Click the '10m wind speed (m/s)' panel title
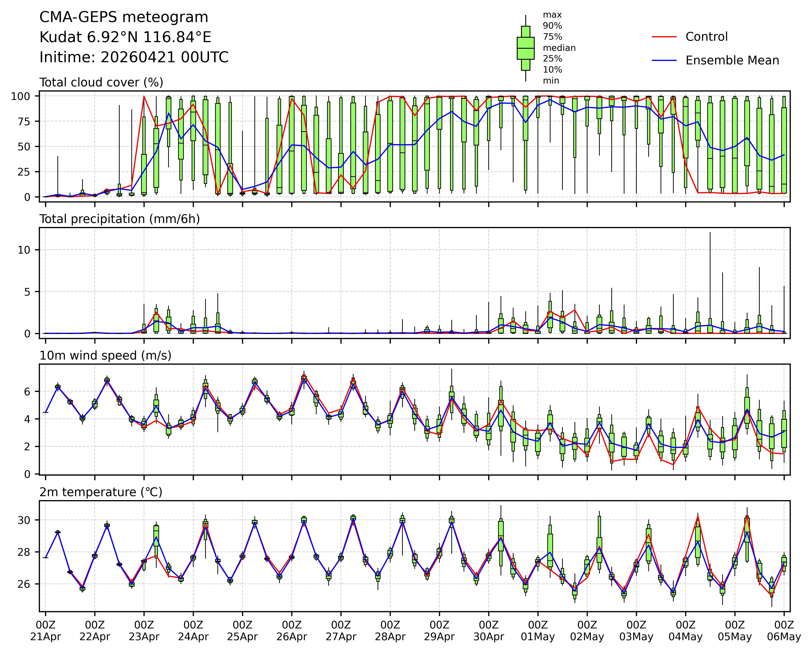 pos(105,356)
